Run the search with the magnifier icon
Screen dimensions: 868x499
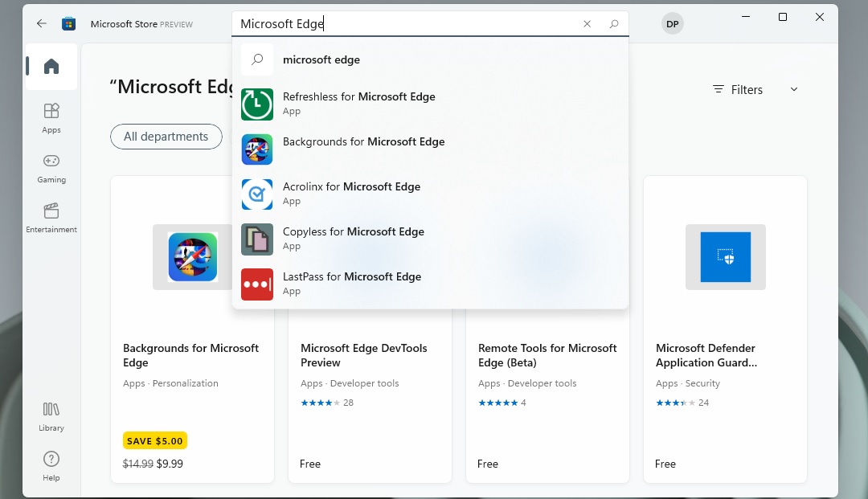[x=614, y=23]
